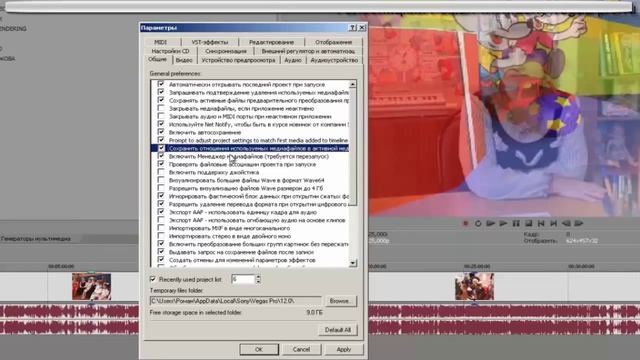640x360 pixels.
Task: Toggle 'Запрашивать подтверждение удаления' checkbox
Action: point(161,92)
